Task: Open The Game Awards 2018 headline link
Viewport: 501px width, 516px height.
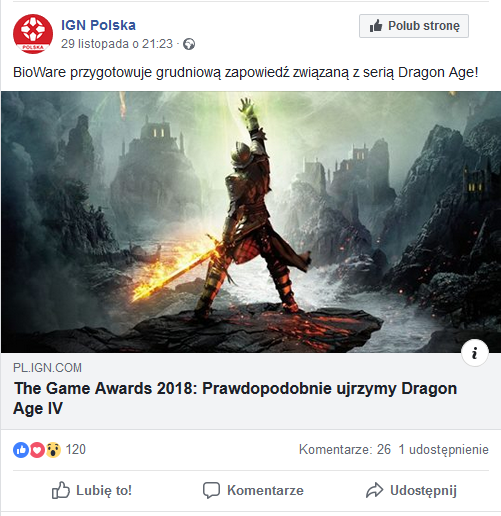Action: click(235, 398)
